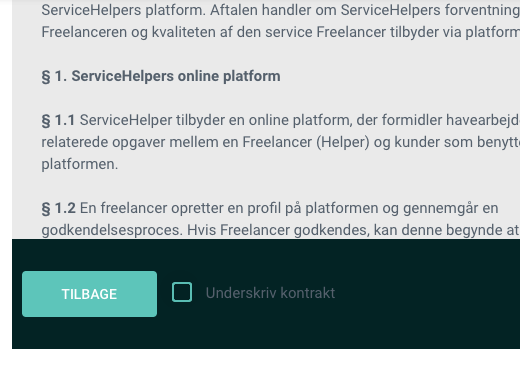This screenshot has width=520, height=368.
Task: Click paragraph starting '§ 1.2 En freelancer opretter'
Action: coord(281,219)
